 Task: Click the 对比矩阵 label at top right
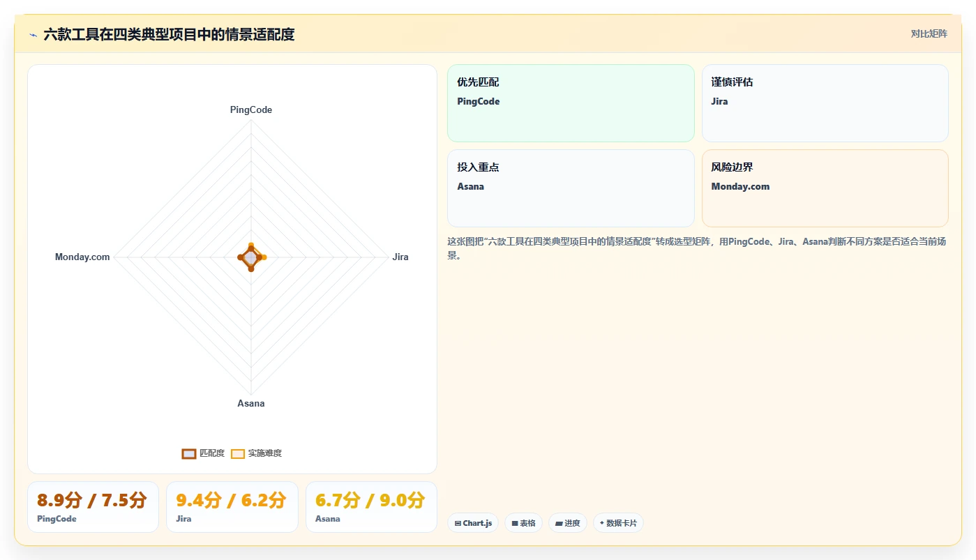tap(929, 33)
